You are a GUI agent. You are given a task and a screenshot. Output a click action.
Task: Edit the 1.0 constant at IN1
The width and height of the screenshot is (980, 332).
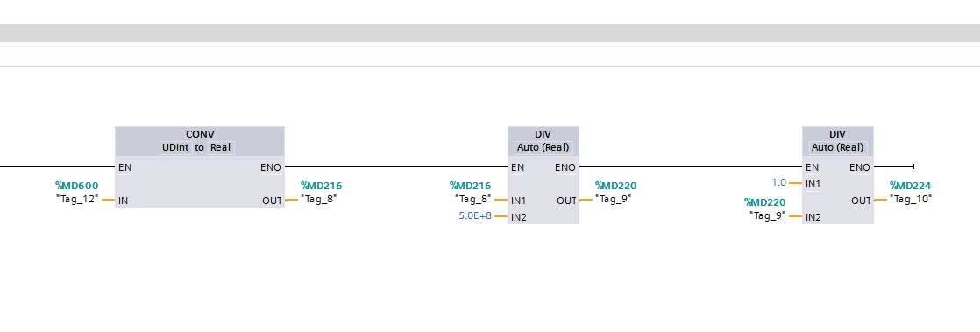[778, 182]
